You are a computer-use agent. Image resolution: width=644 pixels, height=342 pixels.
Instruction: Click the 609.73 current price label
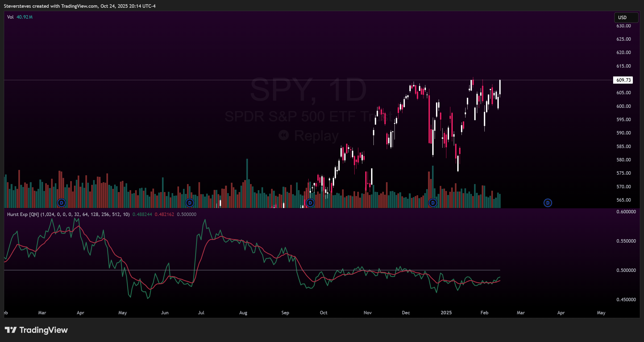623,80
